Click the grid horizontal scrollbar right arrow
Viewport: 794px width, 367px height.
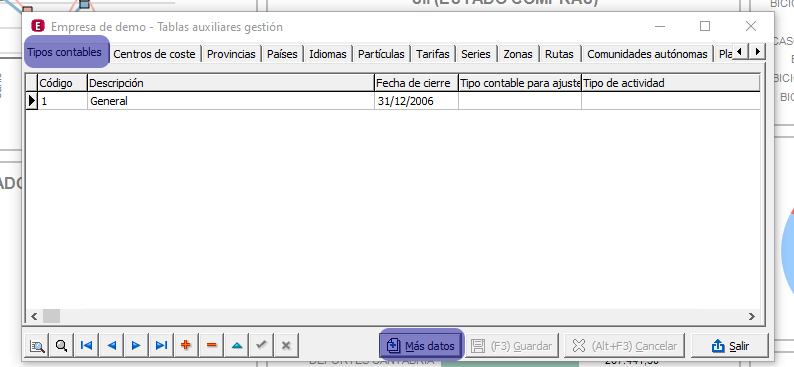point(751,316)
